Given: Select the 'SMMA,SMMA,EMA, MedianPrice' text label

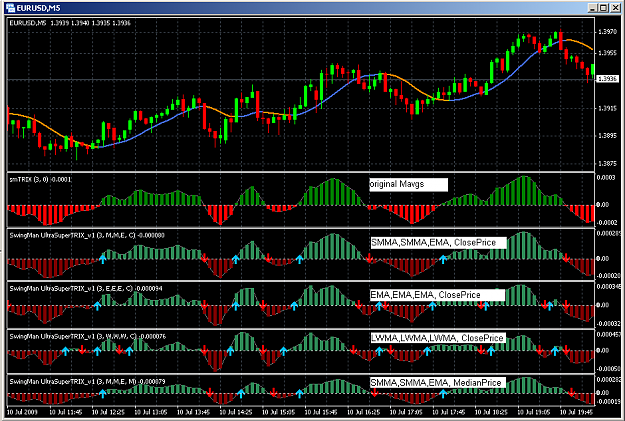Looking at the screenshot, I should [x=438, y=383].
